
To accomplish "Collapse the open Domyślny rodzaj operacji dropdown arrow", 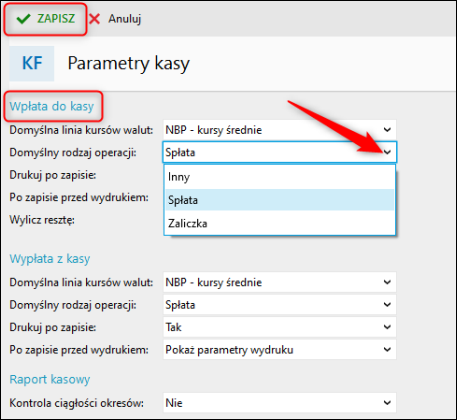I will [387, 152].
